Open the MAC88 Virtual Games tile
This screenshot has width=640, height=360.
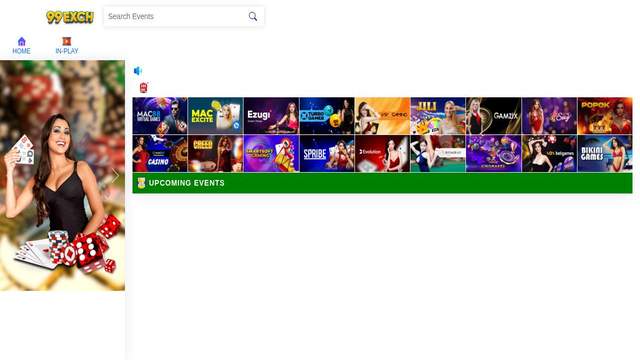click(x=160, y=116)
